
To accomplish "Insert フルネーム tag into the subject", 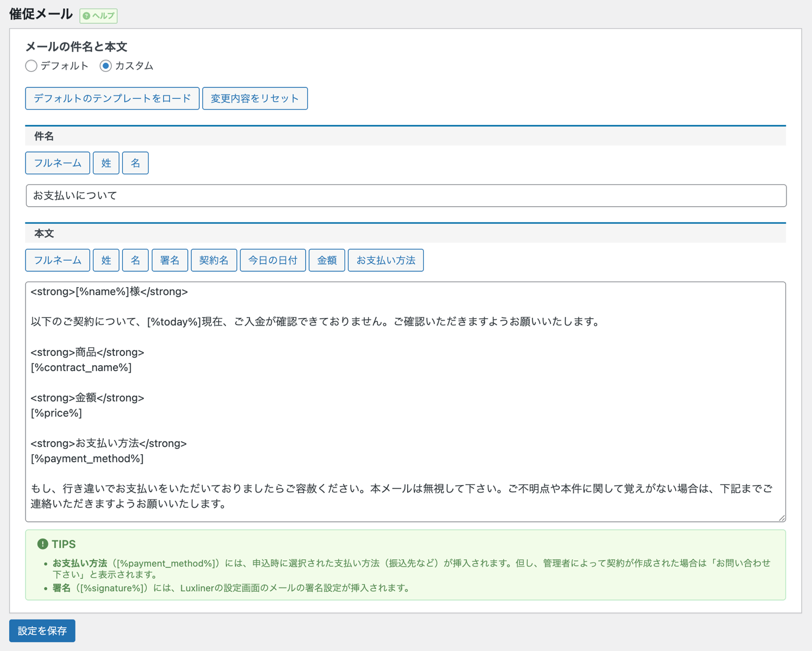I will (58, 163).
